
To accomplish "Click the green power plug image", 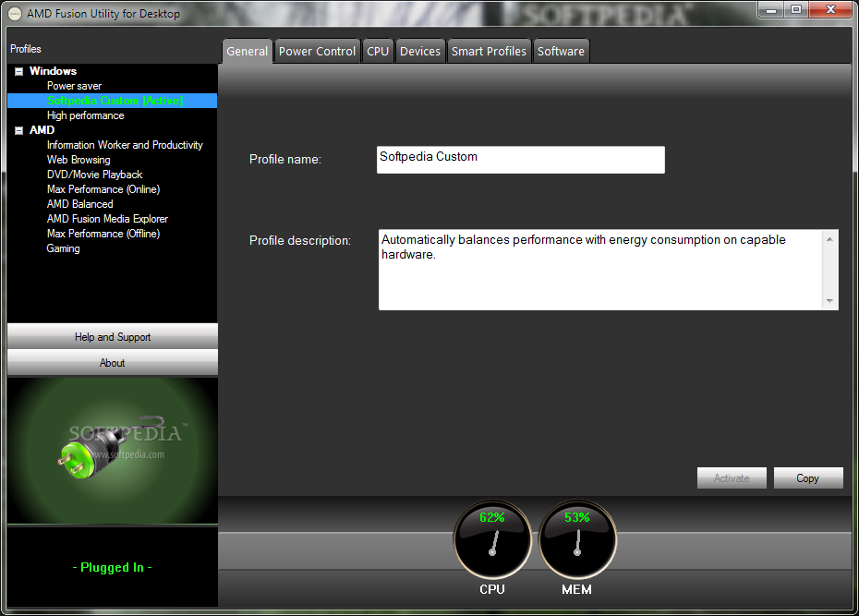I will [x=113, y=449].
